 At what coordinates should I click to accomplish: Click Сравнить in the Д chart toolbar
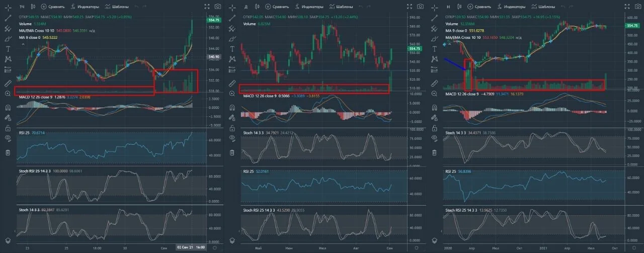276,7
